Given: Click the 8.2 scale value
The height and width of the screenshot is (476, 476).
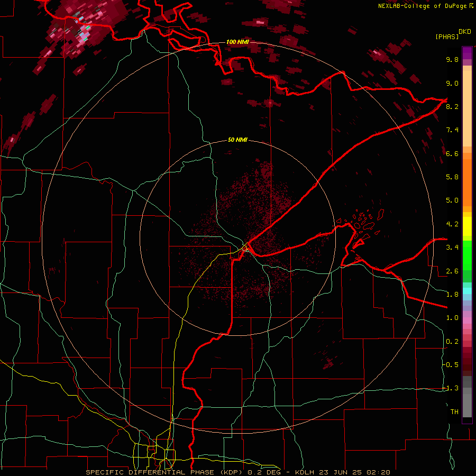Looking at the screenshot, I should [x=452, y=106].
